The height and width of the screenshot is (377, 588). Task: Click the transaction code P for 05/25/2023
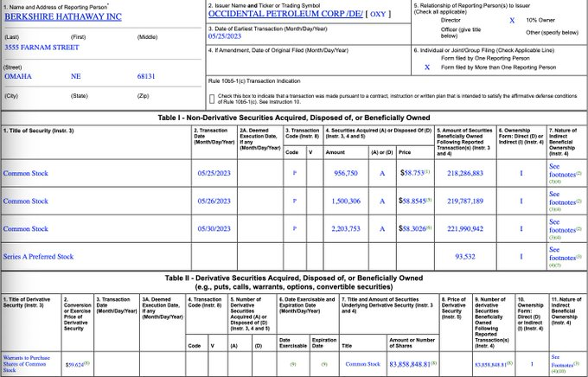point(295,173)
